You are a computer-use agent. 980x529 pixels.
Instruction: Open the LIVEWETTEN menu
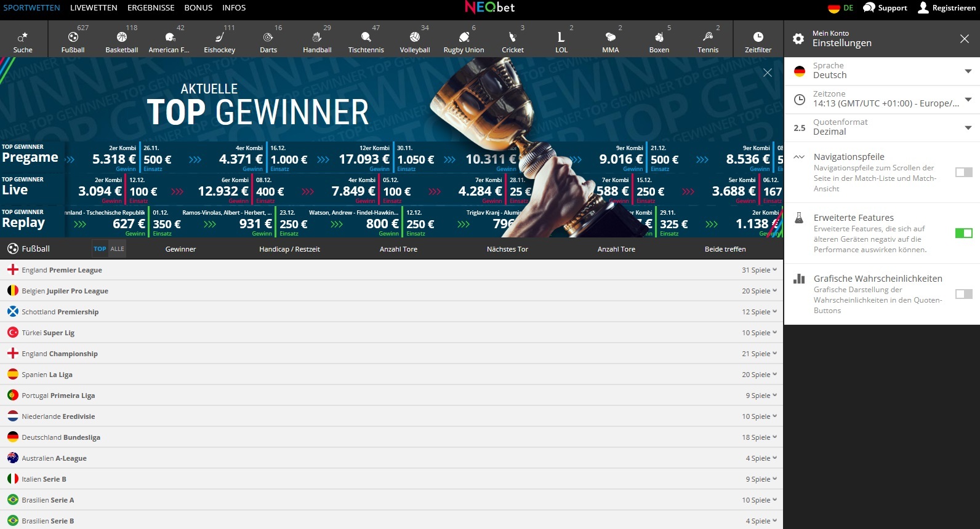point(94,8)
